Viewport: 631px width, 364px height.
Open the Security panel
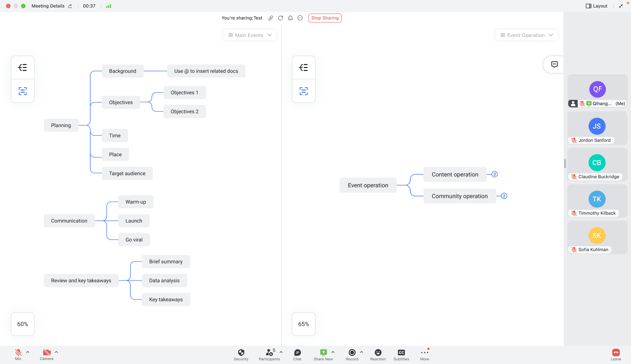[241, 354]
